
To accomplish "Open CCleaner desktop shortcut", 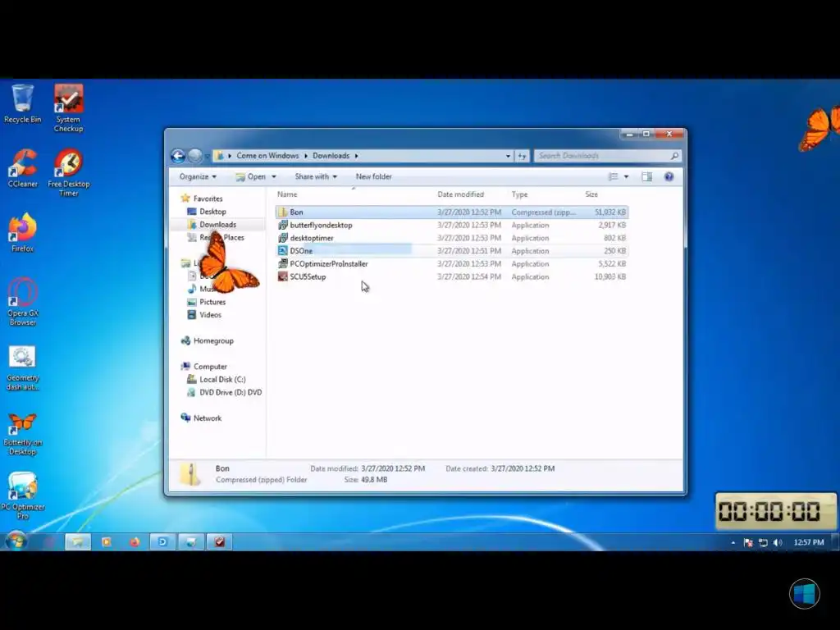I will (22, 168).
